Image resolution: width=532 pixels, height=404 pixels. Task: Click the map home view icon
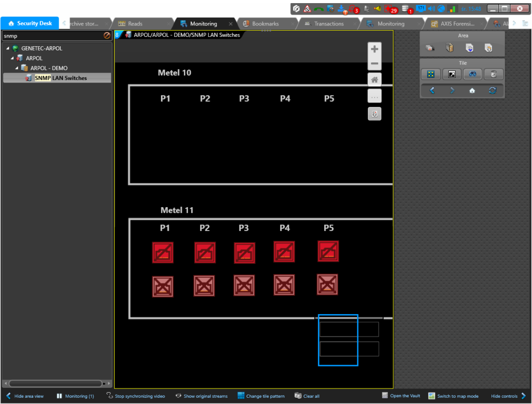tap(374, 80)
